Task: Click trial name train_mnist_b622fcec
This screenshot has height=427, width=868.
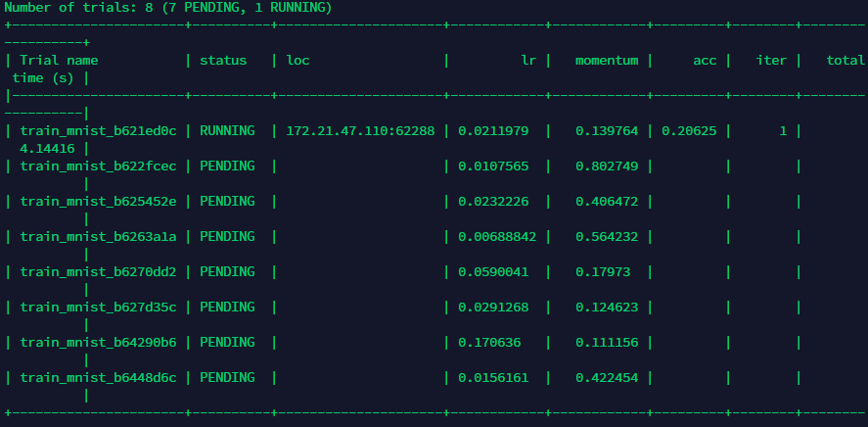Action: click(99, 166)
